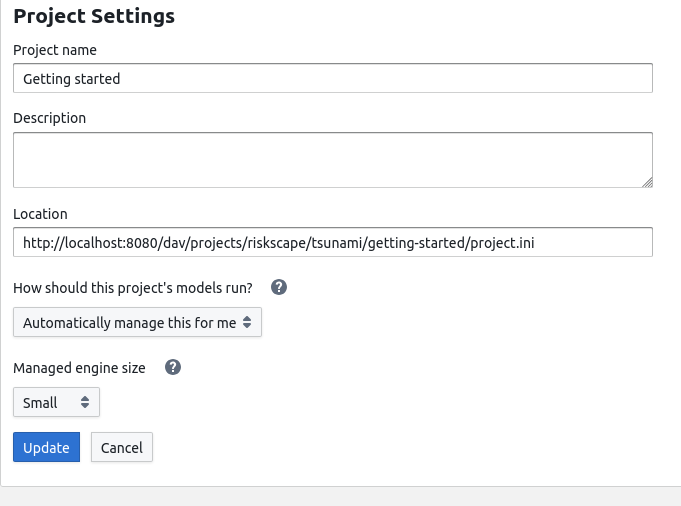Click the 'Project name' label
The height and width of the screenshot is (506, 681).
(x=55, y=50)
